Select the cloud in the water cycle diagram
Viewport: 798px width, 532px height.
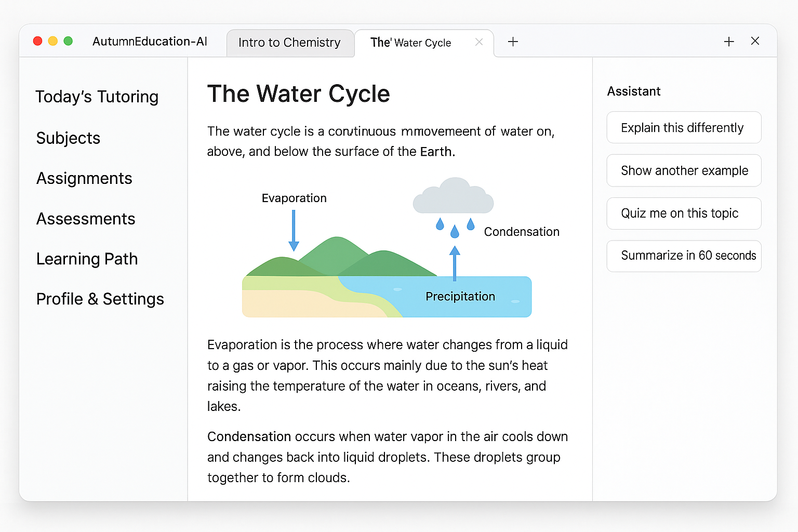point(453,196)
